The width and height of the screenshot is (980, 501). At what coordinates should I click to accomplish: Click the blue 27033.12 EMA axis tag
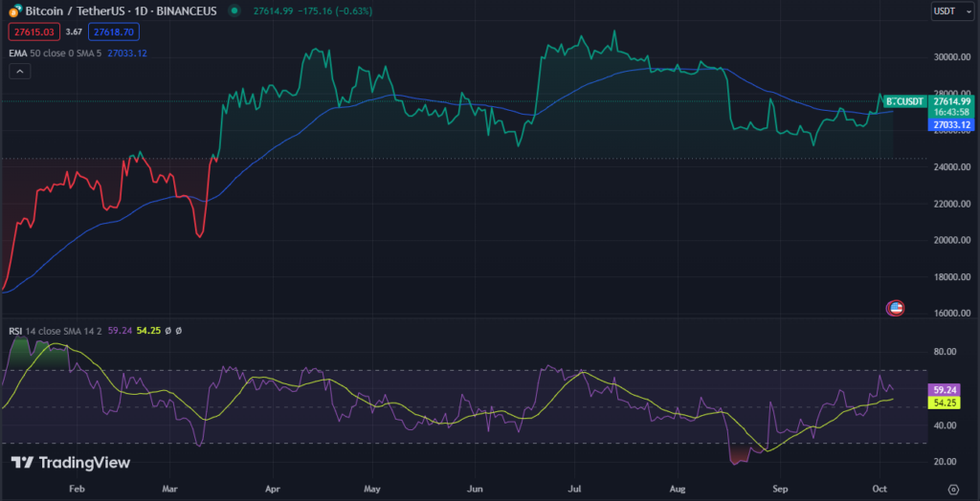pyautogui.click(x=951, y=124)
